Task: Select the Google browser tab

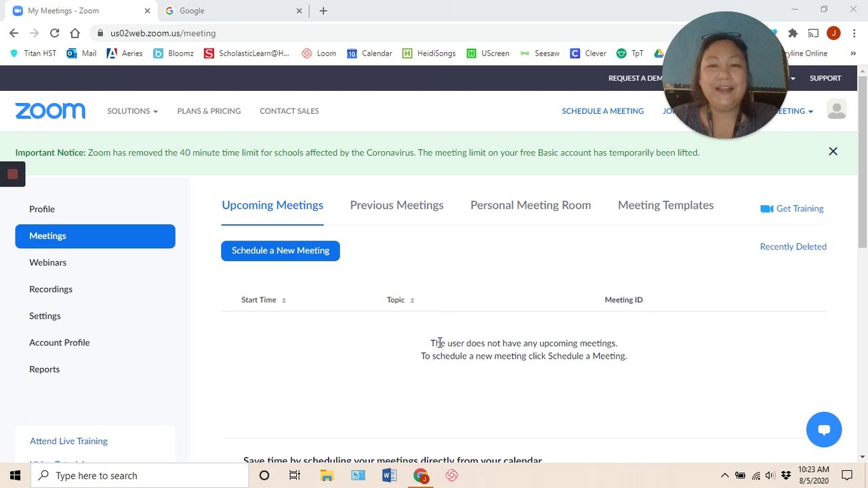Action: coord(232,11)
